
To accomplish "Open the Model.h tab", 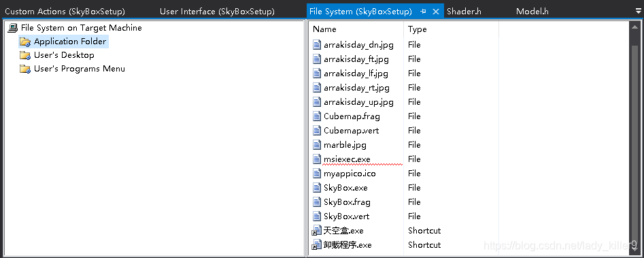I will click(532, 12).
